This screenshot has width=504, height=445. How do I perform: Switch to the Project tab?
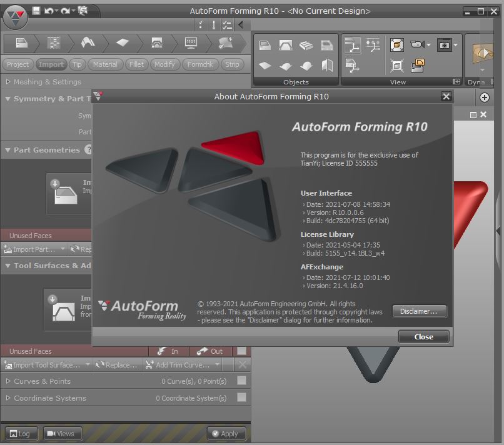pyautogui.click(x=18, y=64)
